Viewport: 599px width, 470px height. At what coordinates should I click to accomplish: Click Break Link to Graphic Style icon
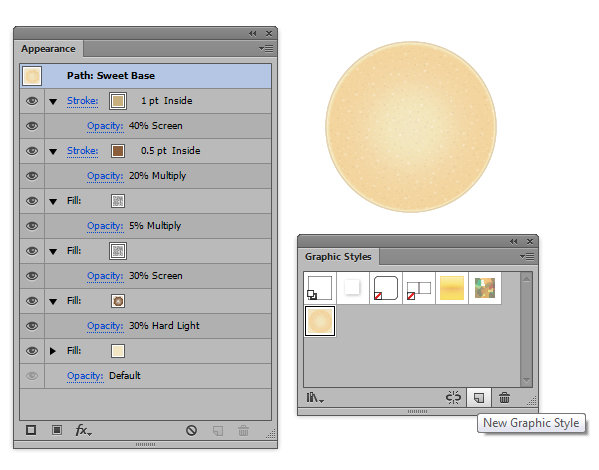point(453,398)
